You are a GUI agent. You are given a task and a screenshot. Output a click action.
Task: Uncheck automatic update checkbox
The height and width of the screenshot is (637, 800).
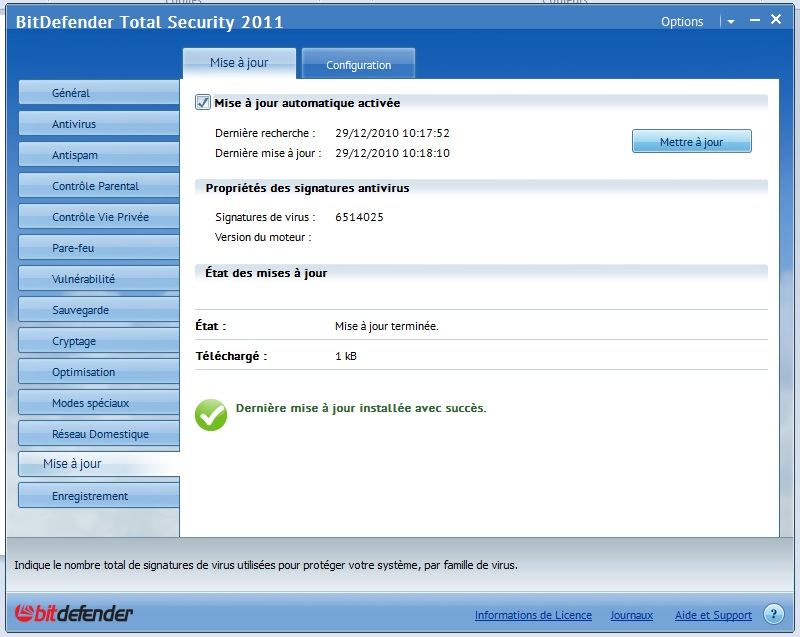[203, 103]
